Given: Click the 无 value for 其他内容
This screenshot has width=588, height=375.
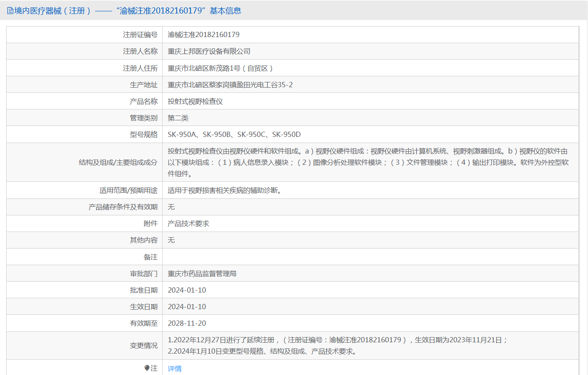Looking at the screenshot, I should click(171, 240).
